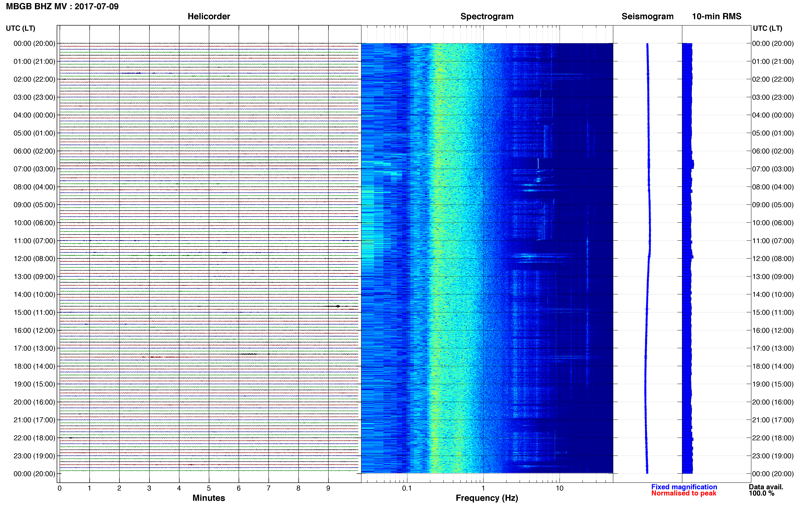Image resolution: width=812 pixels, height=508 pixels.
Task: Select left time label '21:00 (17:00)'
Action: coord(34,420)
